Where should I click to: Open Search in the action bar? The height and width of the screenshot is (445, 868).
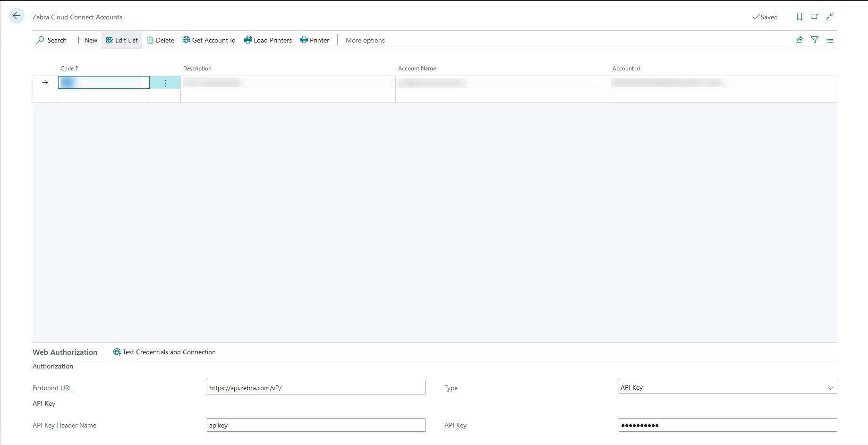point(51,40)
